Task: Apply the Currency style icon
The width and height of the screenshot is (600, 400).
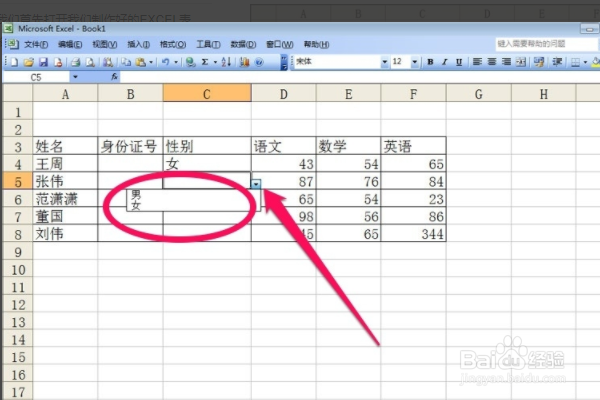Action: (539, 62)
